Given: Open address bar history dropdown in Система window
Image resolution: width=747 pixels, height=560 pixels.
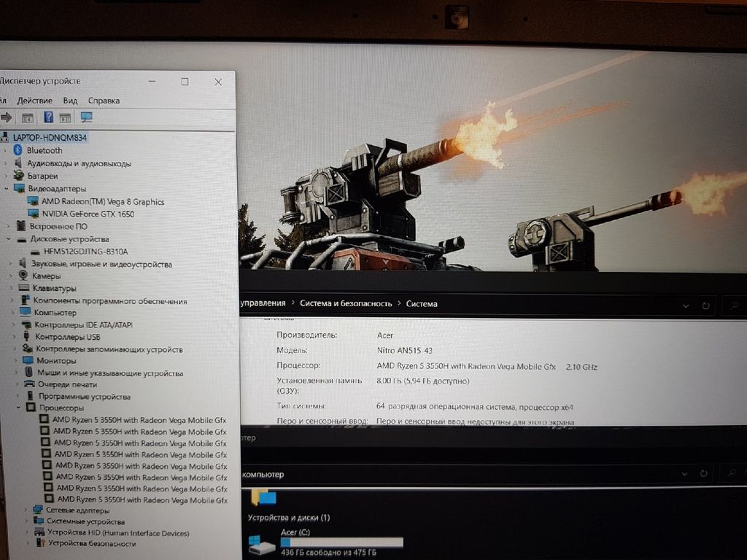Looking at the screenshot, I should [685, 306].
